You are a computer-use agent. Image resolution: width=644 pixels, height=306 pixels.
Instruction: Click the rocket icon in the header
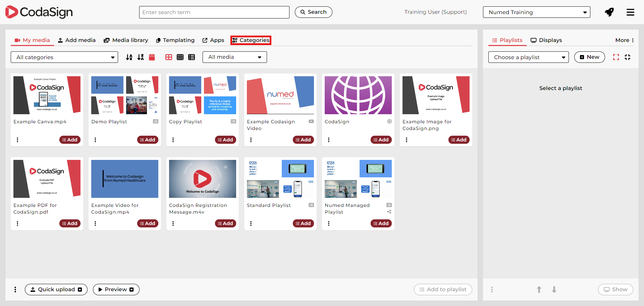(609, 12)
